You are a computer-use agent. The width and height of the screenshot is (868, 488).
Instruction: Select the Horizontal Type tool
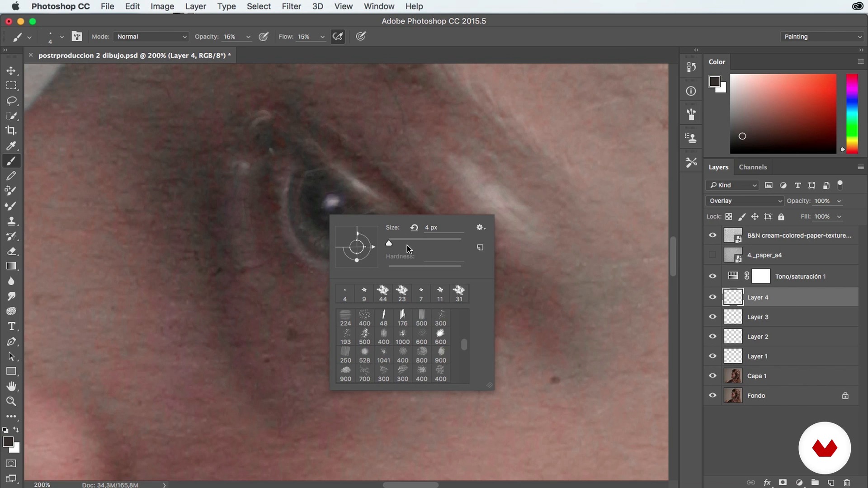coord(11,326)
